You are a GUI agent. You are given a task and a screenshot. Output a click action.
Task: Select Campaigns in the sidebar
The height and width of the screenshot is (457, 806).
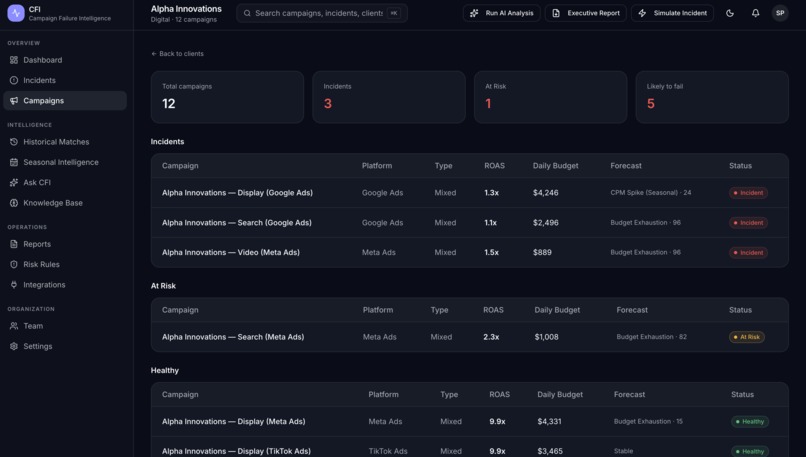tap(65, 101)
